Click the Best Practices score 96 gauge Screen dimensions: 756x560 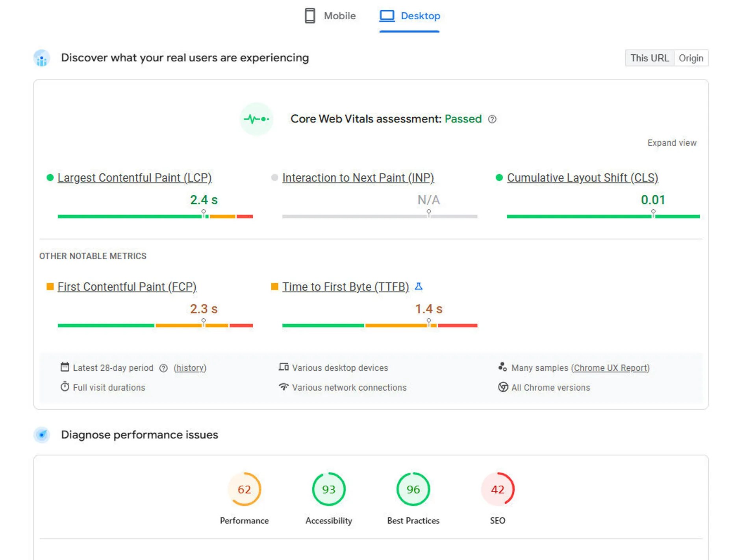point(413,489)
